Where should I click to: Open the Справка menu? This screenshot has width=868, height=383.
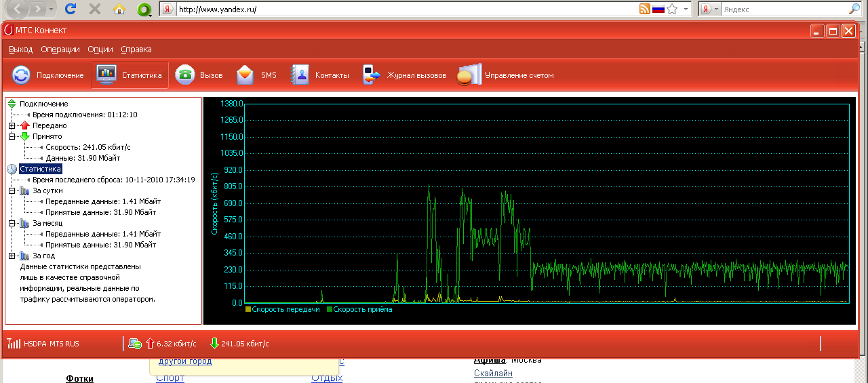point(136,49)
